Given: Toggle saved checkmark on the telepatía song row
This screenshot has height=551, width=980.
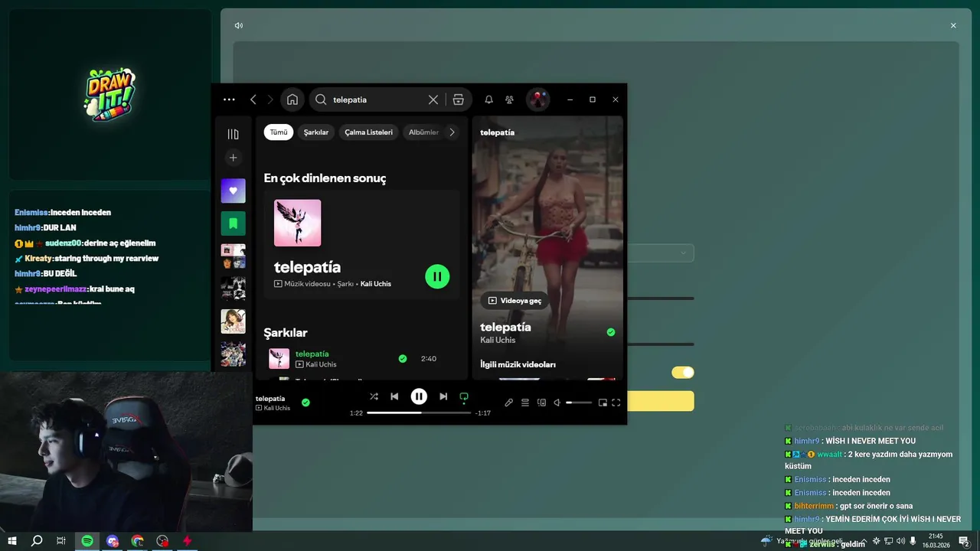Looking at the screenshot, I should 403,358.
